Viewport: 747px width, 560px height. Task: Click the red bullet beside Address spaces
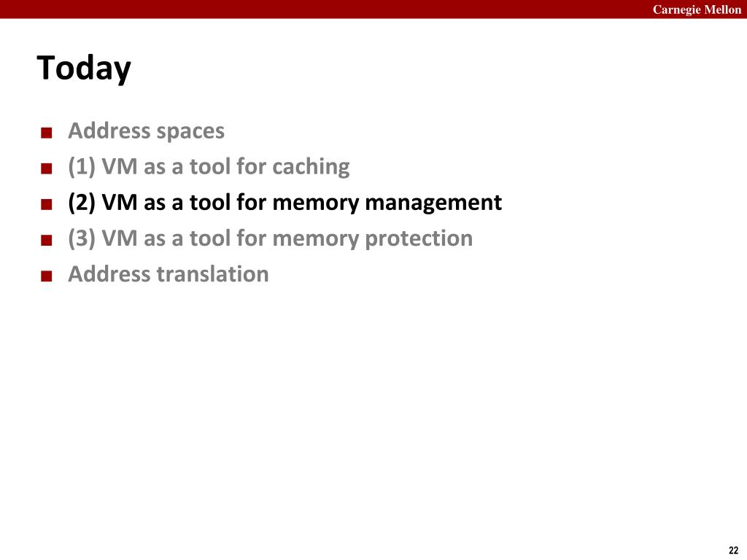tap(46, 133)
